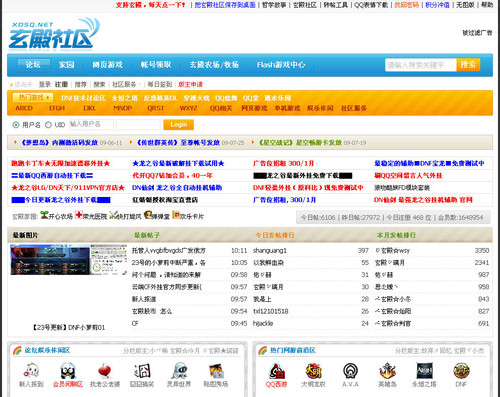This screenshot has width=500, height=397.
Task: Open the 英雄岛 game icon
Action: coord(387,371)
